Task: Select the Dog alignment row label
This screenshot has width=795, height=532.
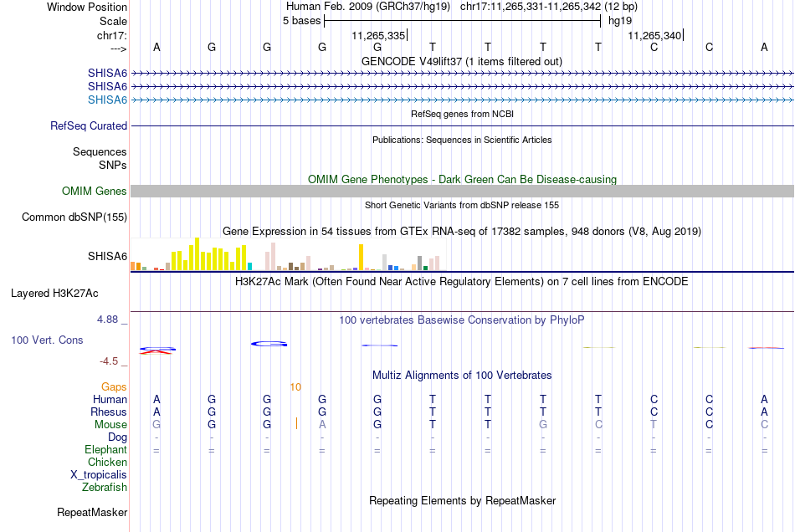Action: [x=117, y=437]
